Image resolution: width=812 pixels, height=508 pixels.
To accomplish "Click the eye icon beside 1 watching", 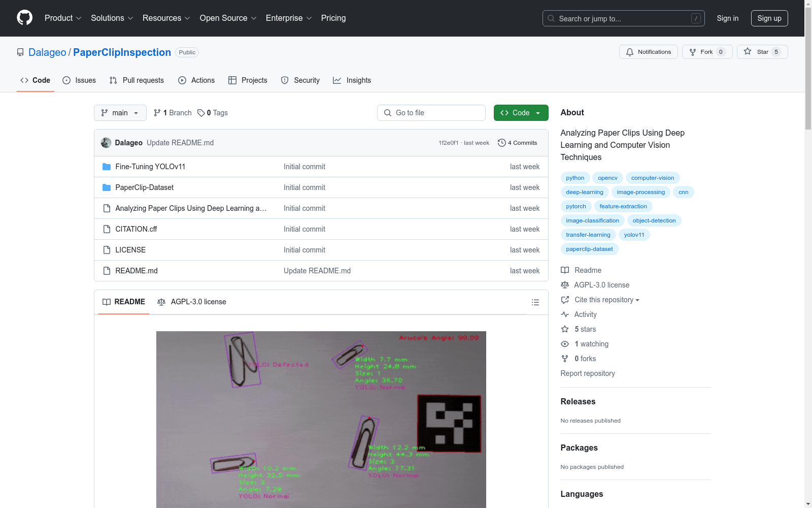I will pos(565,344).
